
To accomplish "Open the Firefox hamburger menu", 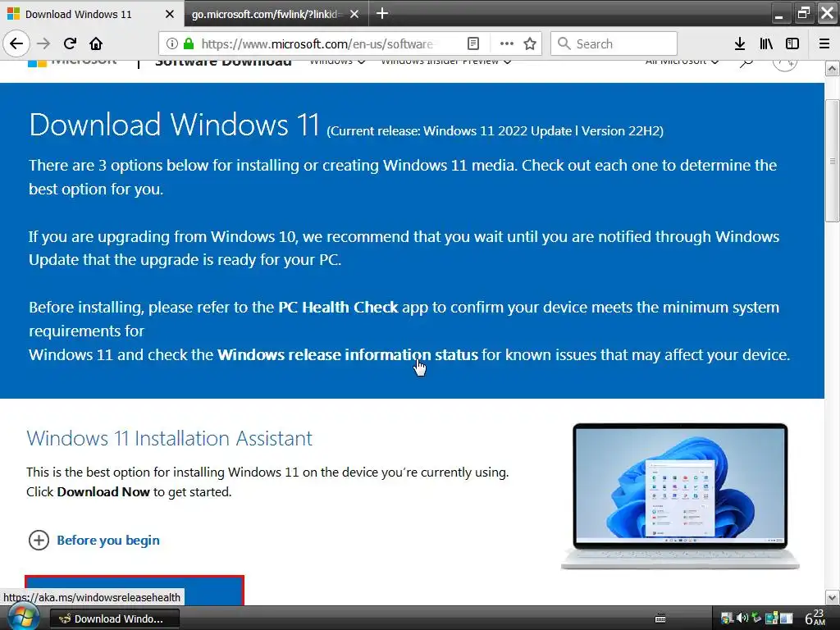I will point(824,43).
